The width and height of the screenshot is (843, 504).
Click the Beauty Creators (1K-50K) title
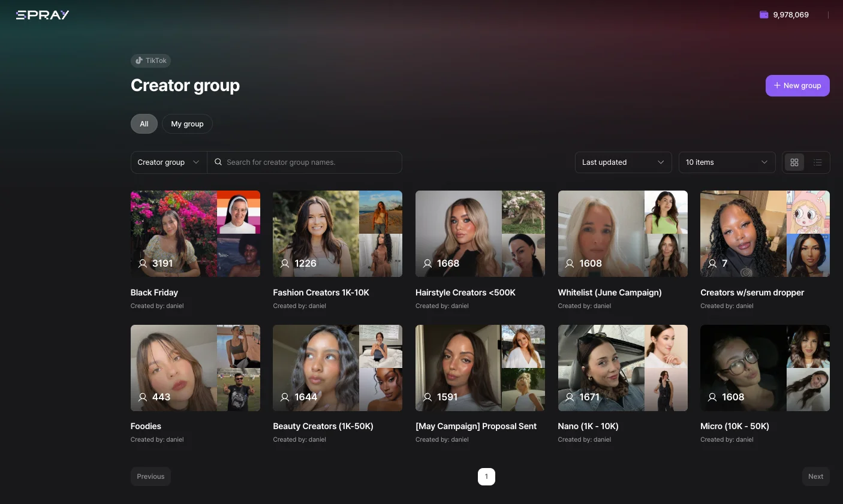[x=323, y=426]
